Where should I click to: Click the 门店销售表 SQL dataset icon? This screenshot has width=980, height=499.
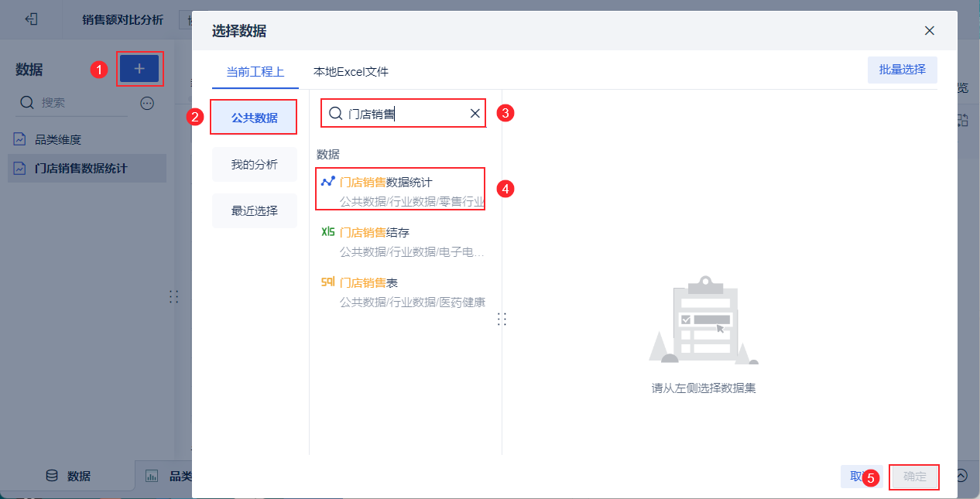click(x=328, y=282)
